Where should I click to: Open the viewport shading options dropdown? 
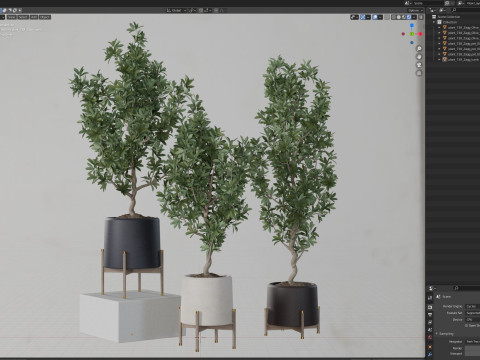point(414,17)
